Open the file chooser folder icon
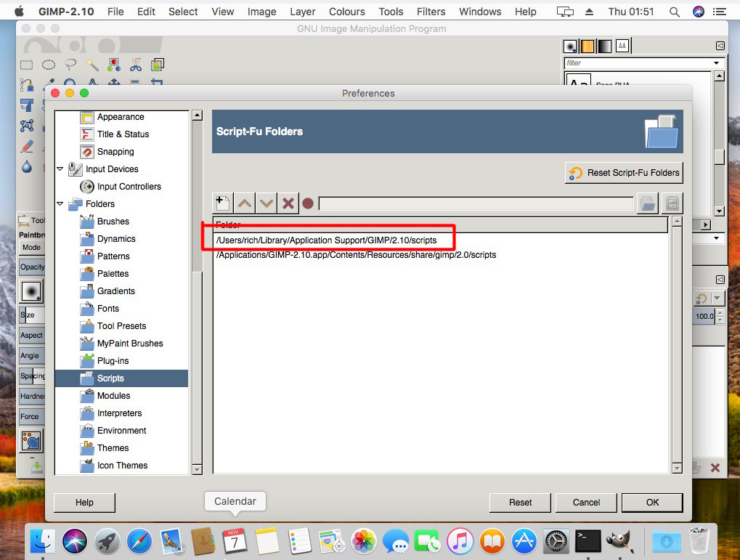 point(648,203)
